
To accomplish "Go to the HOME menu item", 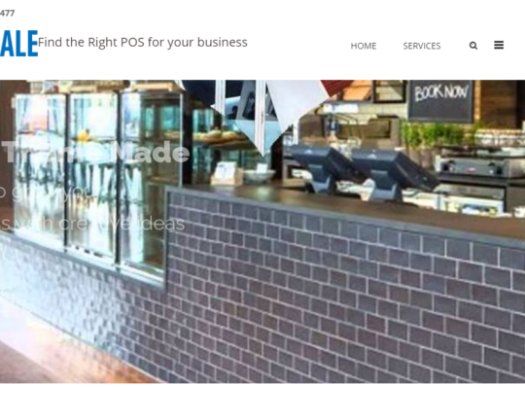I will (364, 46).
